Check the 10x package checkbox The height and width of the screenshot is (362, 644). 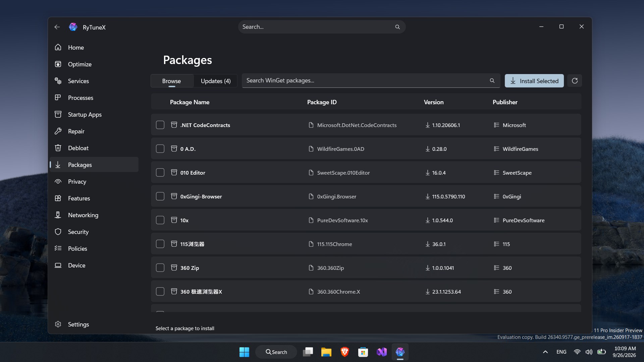coord(160,220)
